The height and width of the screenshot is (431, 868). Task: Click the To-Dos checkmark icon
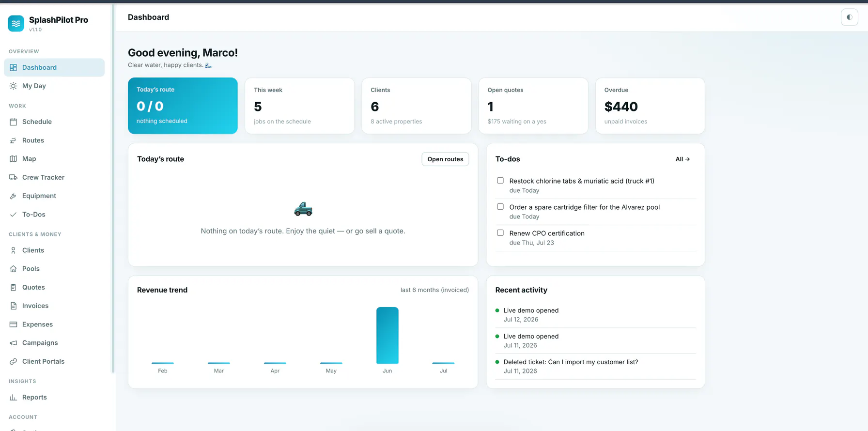tap(13, 215)
